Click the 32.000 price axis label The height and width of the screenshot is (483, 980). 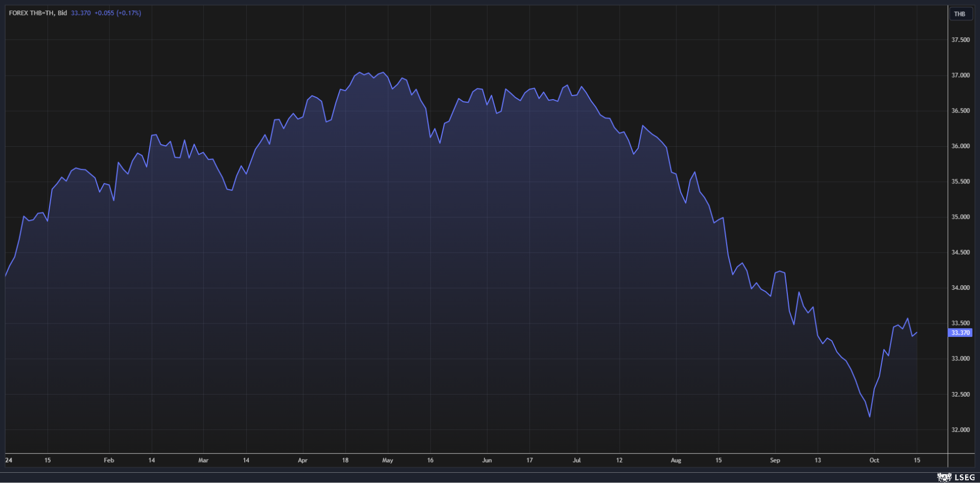pos(960,430)
